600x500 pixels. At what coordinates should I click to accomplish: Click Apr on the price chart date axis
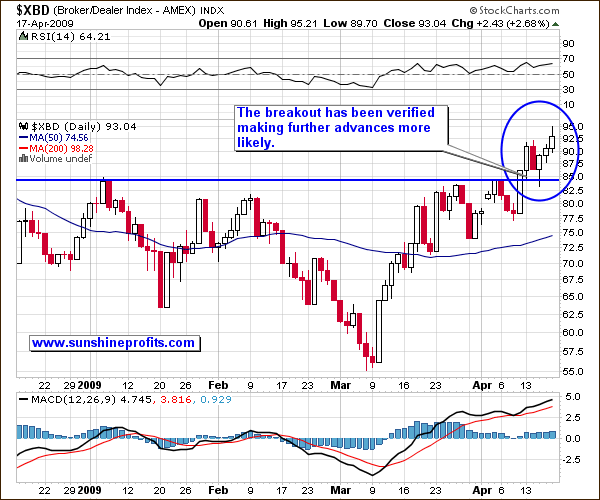click(x=482, y=385)
